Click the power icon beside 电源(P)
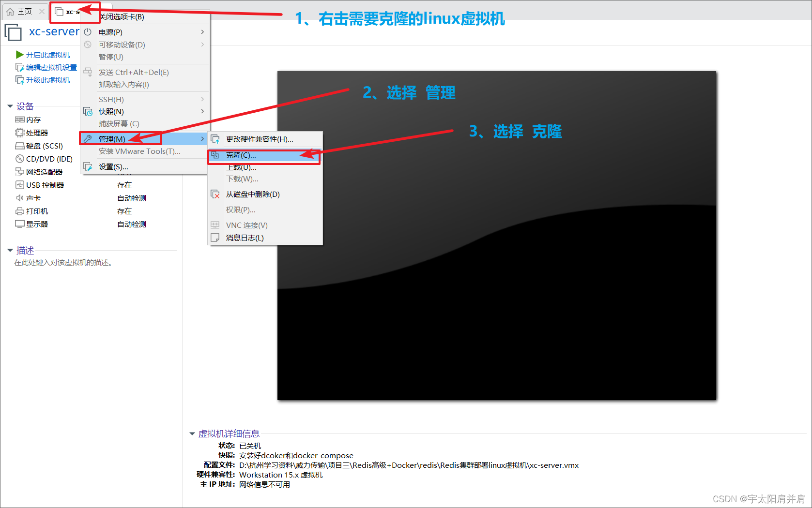Image resolution: width=812 pixels, height=508 pixels. [88, 32]
